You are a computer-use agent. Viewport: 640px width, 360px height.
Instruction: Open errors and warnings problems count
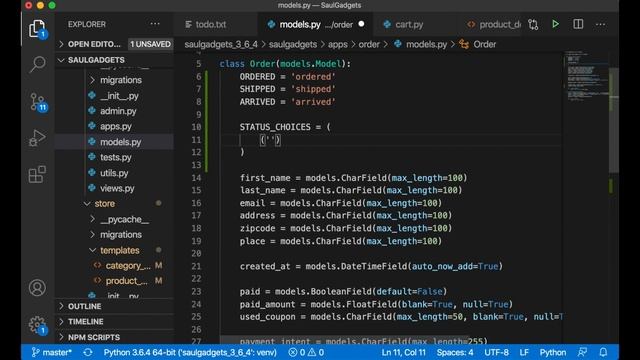coord(306,352)
